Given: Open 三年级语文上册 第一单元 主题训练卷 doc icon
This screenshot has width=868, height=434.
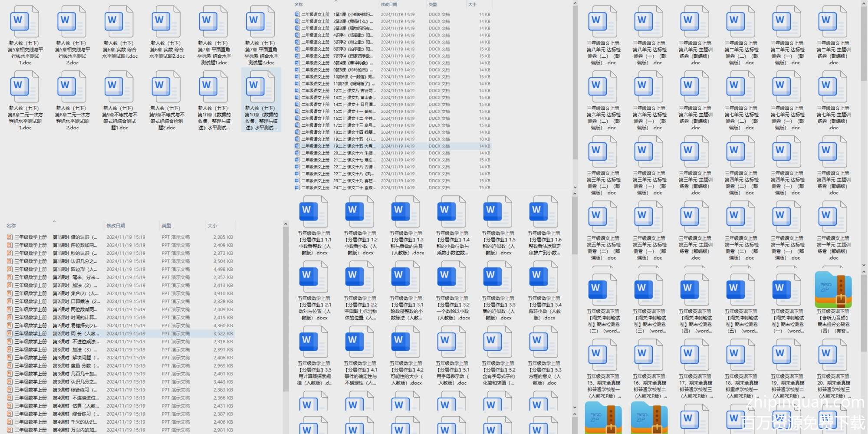Looking at the screenshot, I should pos(833,217).
